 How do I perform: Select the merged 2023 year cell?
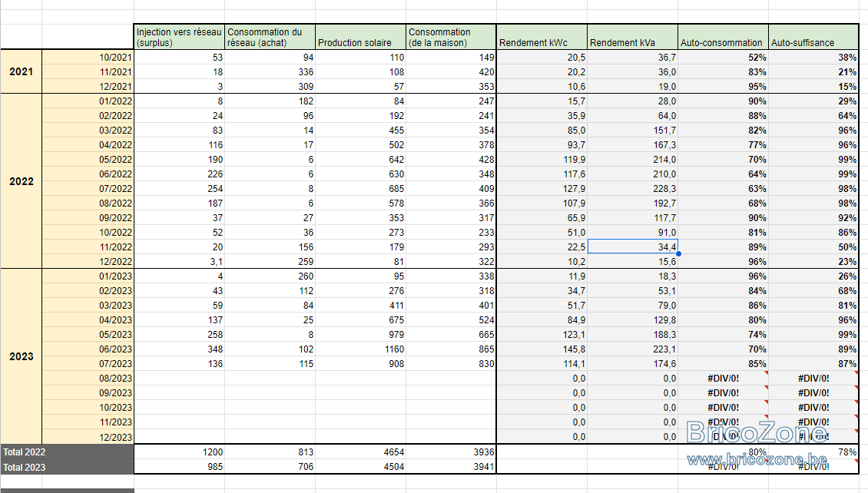21,356
